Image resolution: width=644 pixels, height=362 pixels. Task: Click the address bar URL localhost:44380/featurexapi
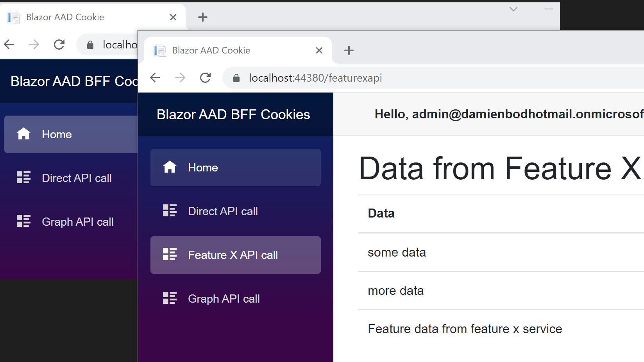pyautogui.click(x=315, y=78)
